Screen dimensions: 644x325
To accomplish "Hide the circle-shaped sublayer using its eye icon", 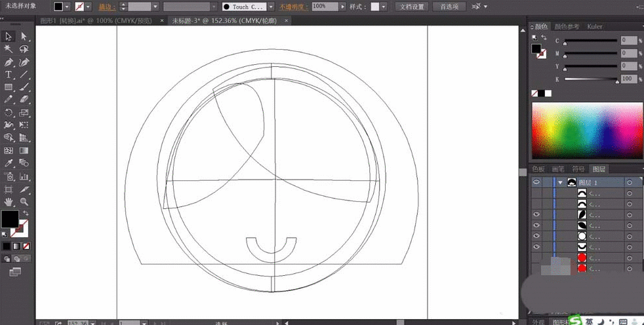I will coord(536,235).
